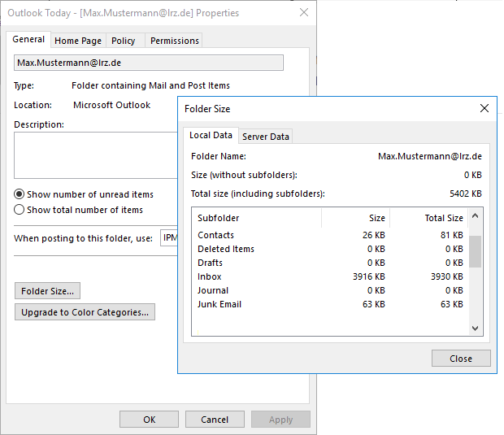The image size is (504, 435).
Task: Switch to the Home Page tab
Action: [x=78, y=41]
